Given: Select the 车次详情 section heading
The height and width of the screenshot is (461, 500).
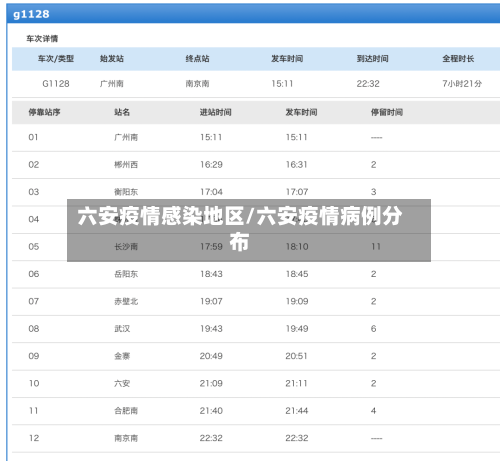Looking at the screenshot, I should click(x=42, y=39).
